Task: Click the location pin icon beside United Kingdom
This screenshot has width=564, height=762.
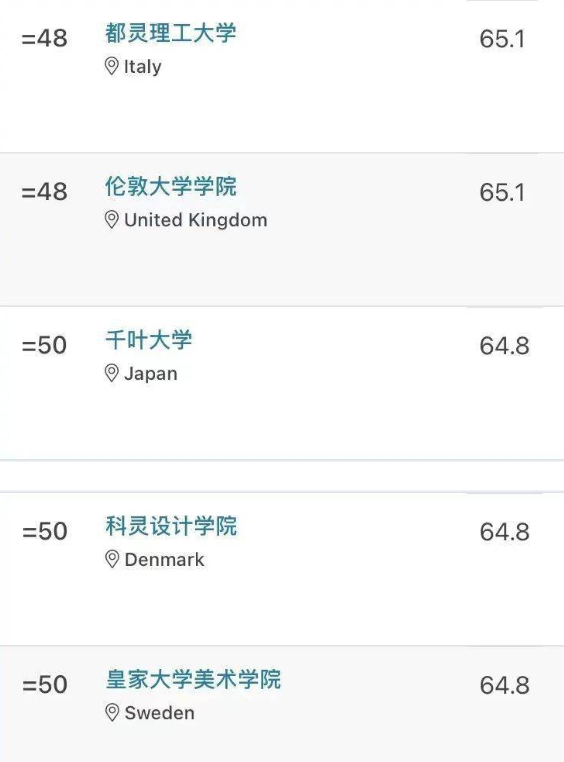Action: click(111, 220)
